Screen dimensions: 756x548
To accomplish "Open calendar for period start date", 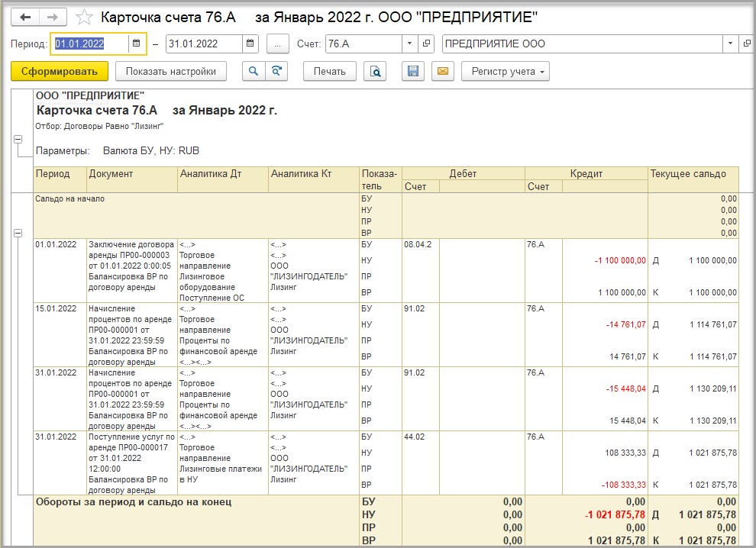I will pyautogui.click(x=137, y=44).
